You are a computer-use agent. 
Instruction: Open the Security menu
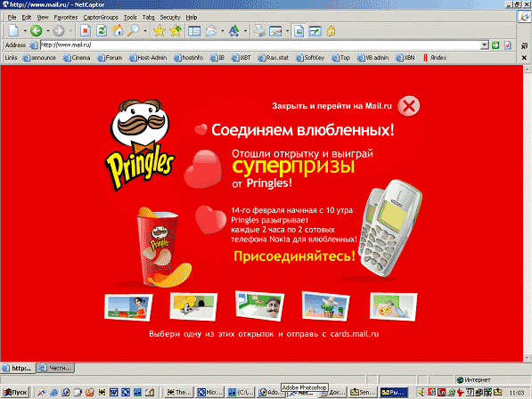pos(170,17)
